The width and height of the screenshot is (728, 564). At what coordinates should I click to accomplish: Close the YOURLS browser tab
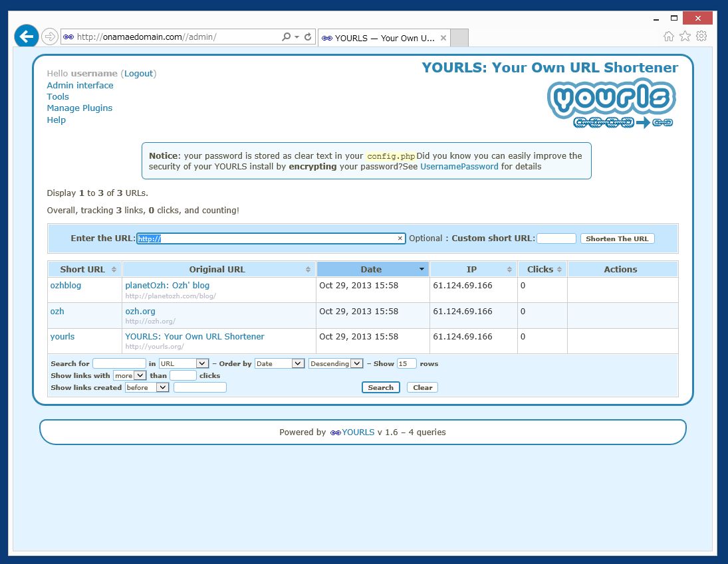(443, 38)
